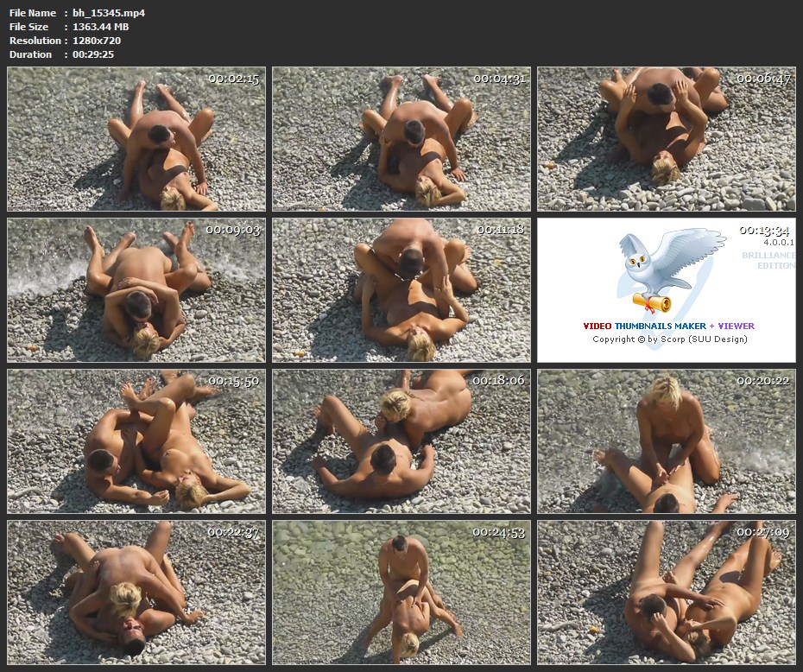Select the thumbnail at 00:11:18
803x672 pixels.
tap(401, 290)
